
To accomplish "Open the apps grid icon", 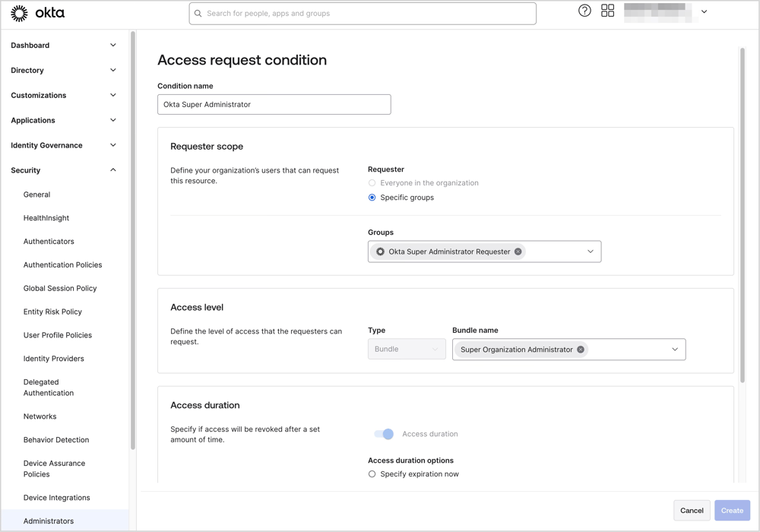I will click(607, 11).
